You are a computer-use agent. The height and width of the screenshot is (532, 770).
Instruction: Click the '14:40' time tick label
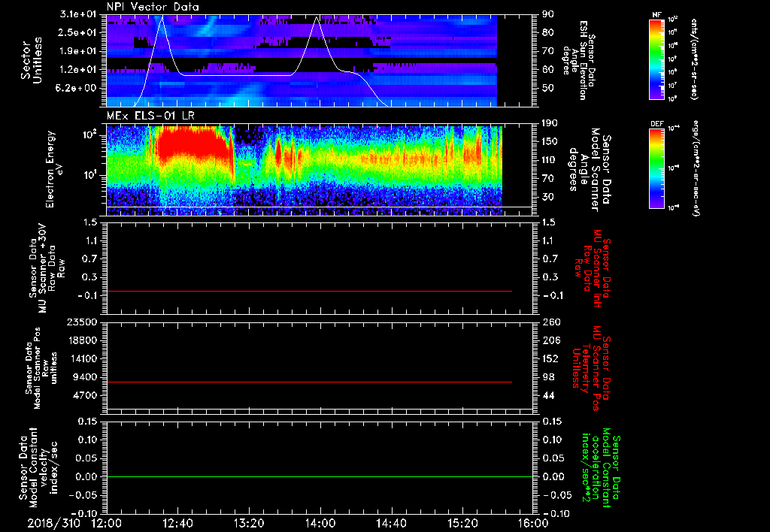click(x=391, y=523)
